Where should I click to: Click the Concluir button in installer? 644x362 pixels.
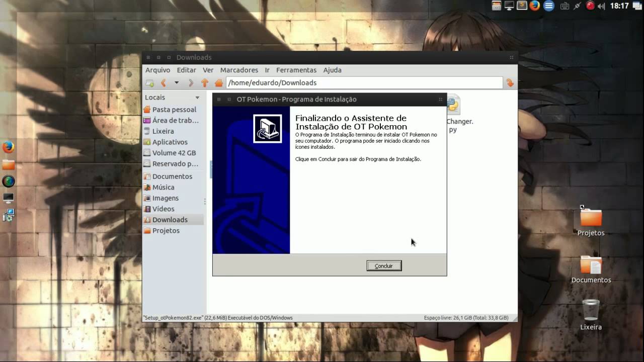[384, 265]
